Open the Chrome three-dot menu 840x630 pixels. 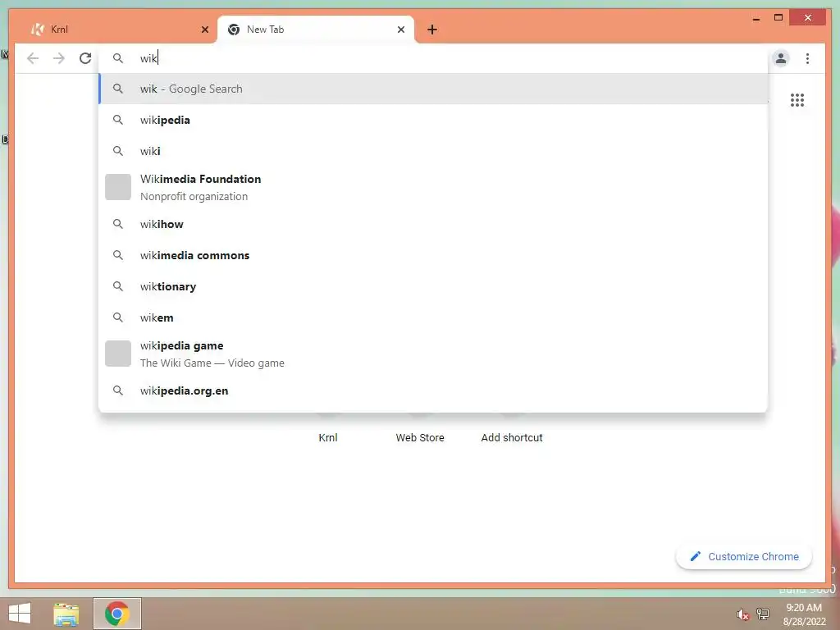point(807,58)
